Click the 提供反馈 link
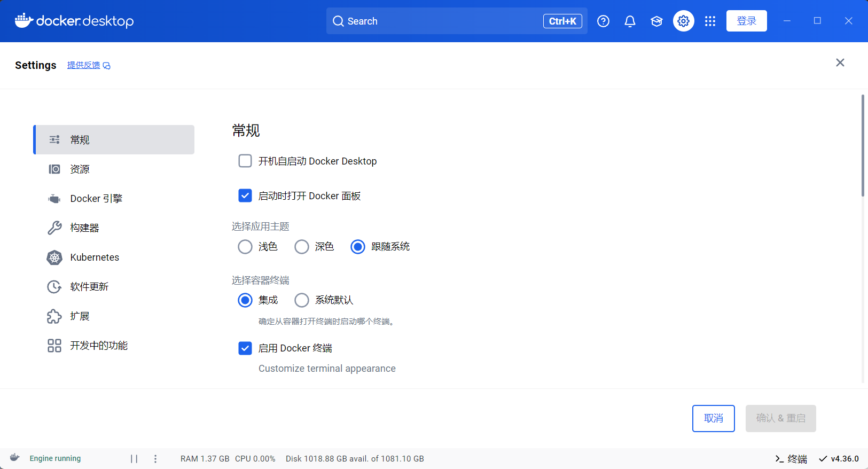Image resolution: width=868 pixels, height=469 pixels. (84, 65)
